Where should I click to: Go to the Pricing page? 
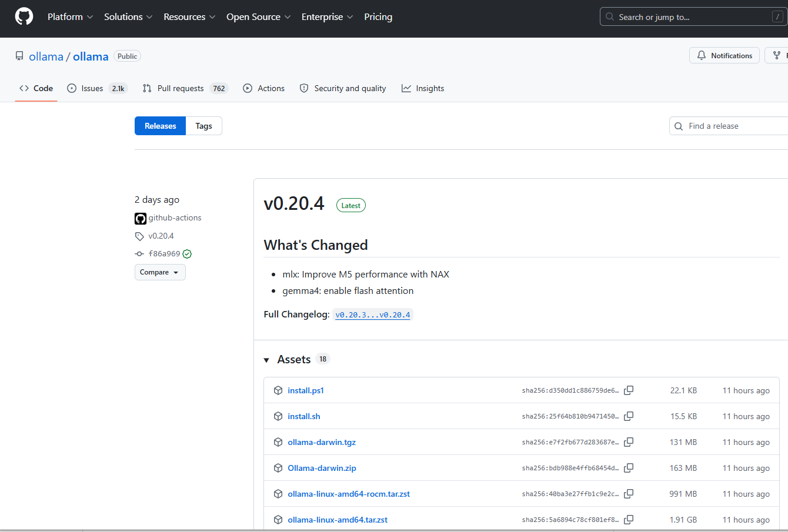click(x=378, y=17)
